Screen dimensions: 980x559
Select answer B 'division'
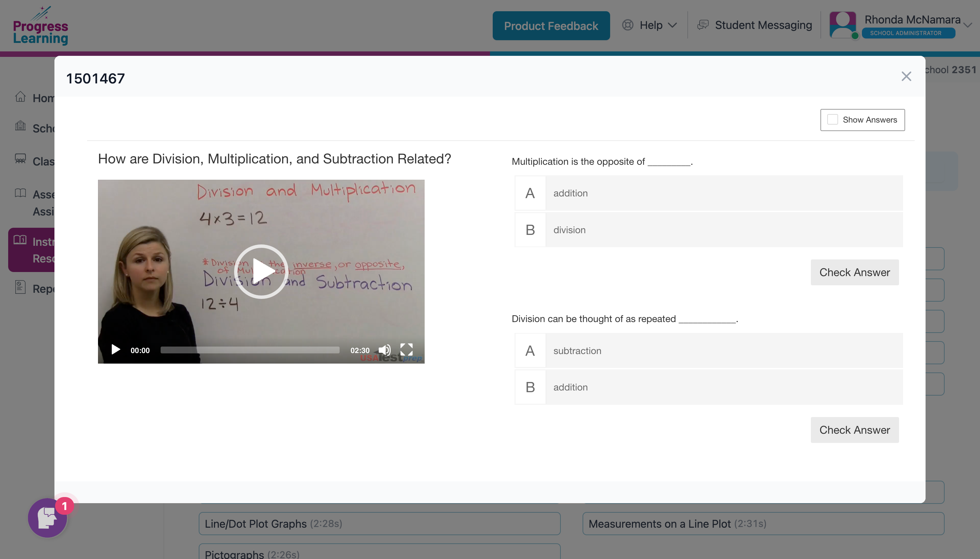(709, 230)
